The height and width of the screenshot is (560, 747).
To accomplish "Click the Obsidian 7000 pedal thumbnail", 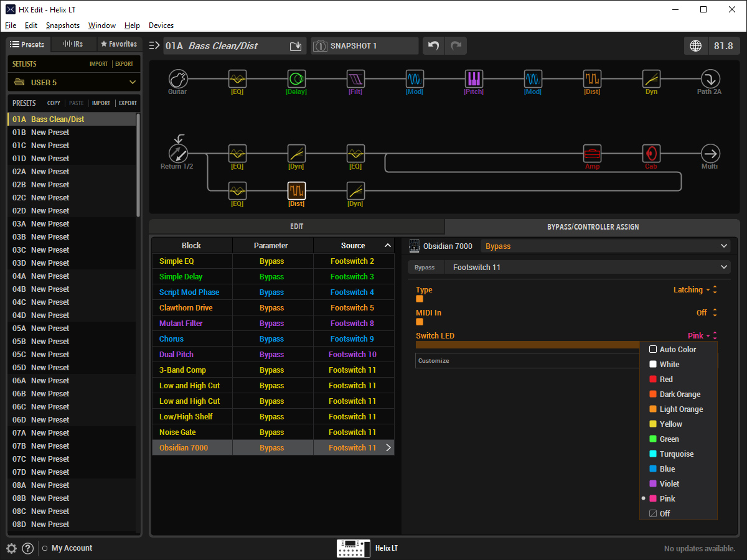I will click(414, 246).
